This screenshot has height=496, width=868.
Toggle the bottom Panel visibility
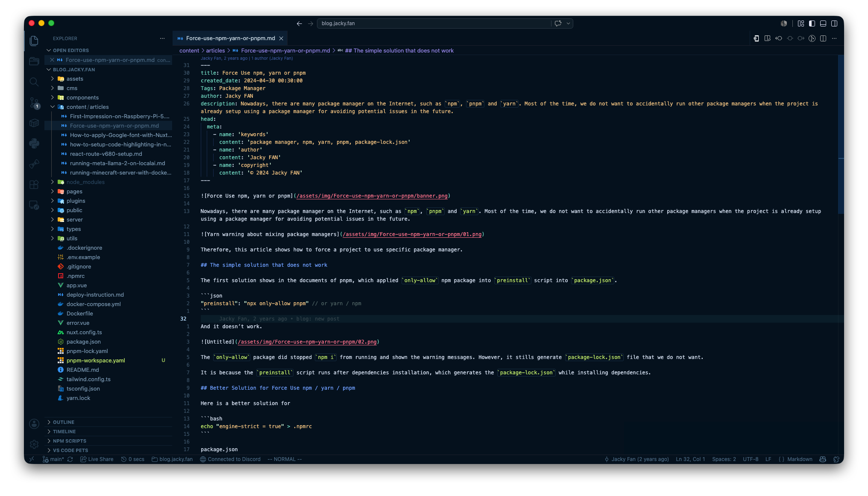point(823,23)
